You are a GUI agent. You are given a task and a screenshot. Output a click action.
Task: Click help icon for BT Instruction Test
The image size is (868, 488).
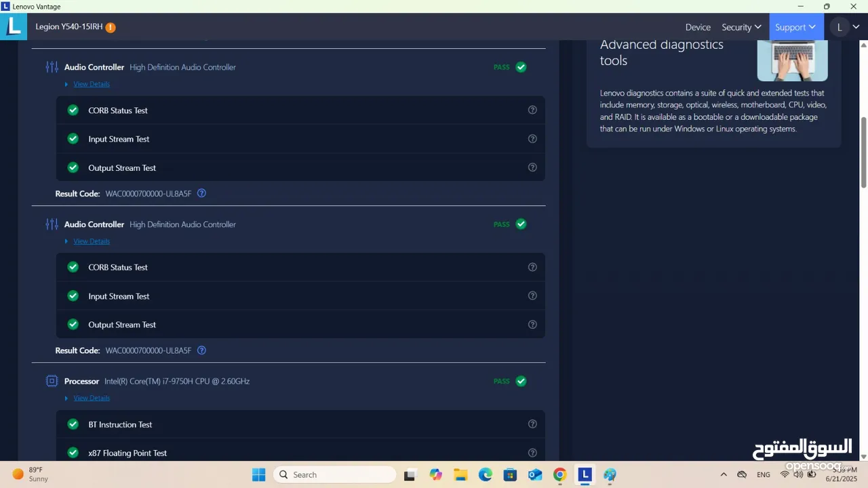532,424
